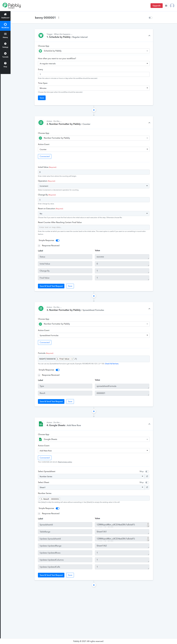177x644 pixels.
Task: Click the Formula input field
Action: click(x=94, y=359)
